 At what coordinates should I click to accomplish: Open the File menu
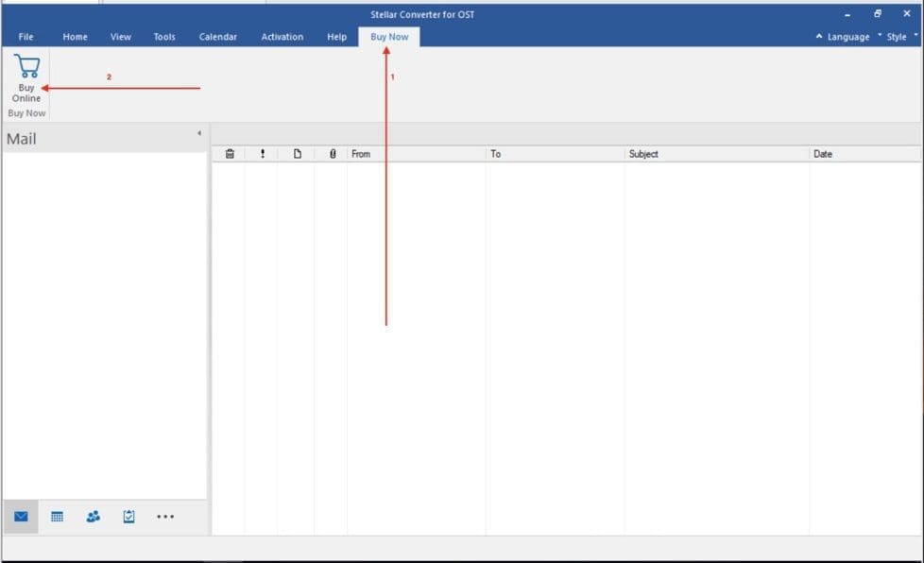26,37
